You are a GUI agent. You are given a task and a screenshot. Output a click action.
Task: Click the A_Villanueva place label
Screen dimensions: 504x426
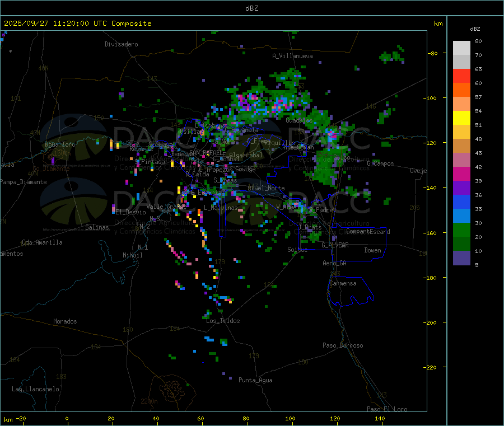click(x=292, y=56)
